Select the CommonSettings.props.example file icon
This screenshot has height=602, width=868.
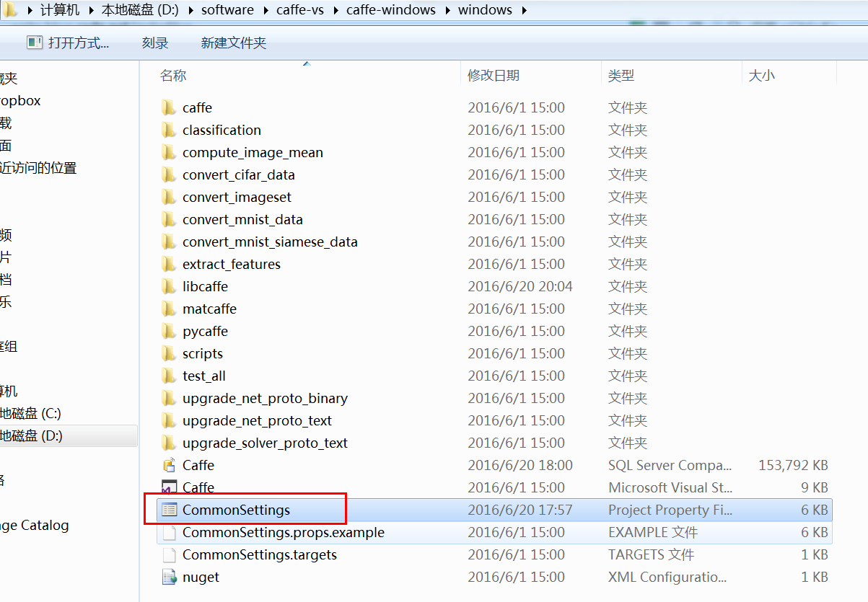(169, 532)
